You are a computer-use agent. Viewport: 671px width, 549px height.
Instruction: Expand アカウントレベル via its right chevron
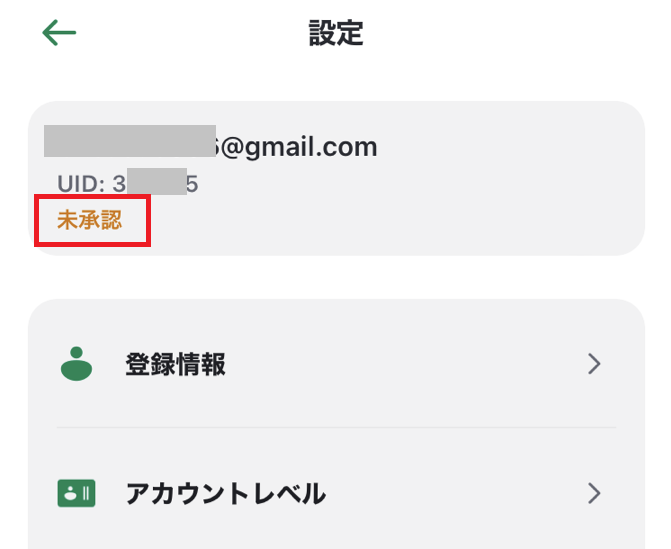point(594,493)
